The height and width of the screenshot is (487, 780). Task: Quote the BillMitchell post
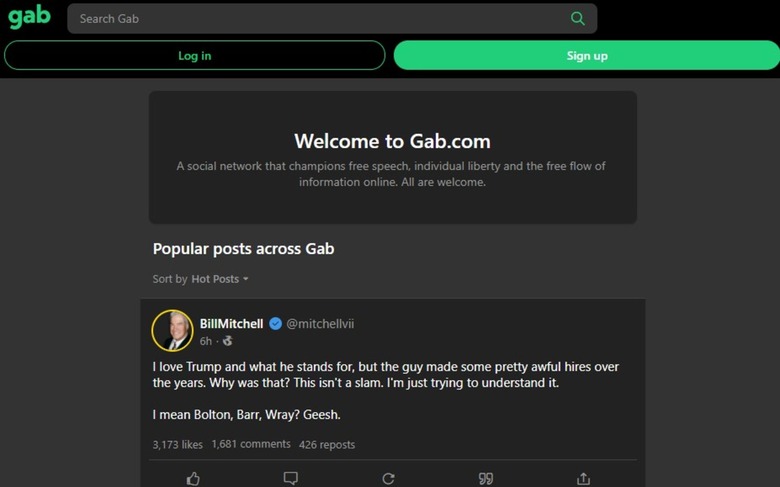click(486, 478)
